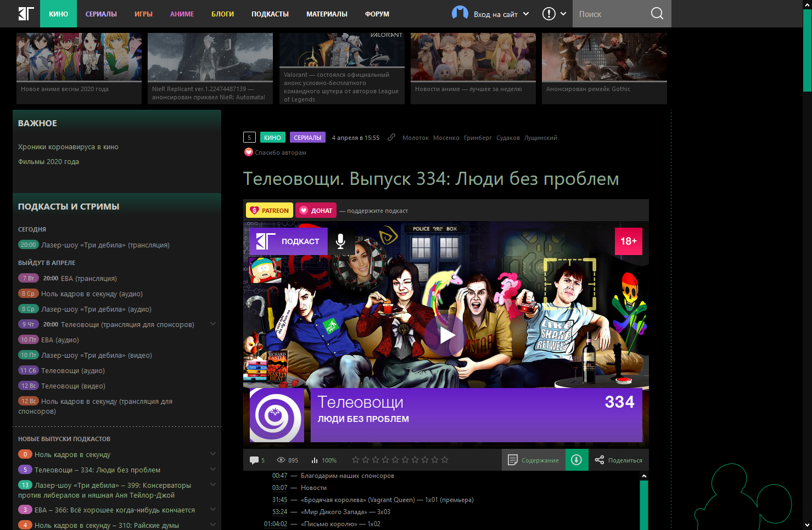This screenshot has height=530, width=812.
Task: Click the heart icon by Спасибо авторам
Action: click(x=249, y=152)
